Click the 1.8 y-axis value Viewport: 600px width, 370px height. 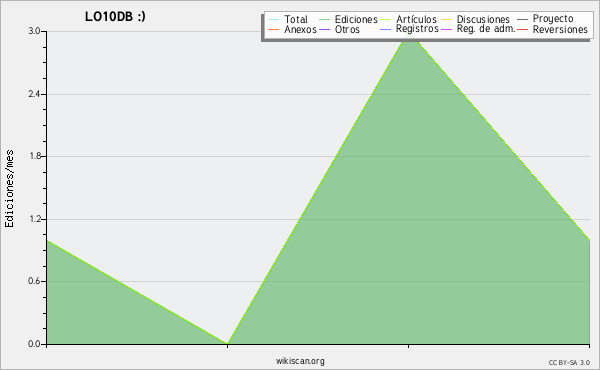(34, 156)
